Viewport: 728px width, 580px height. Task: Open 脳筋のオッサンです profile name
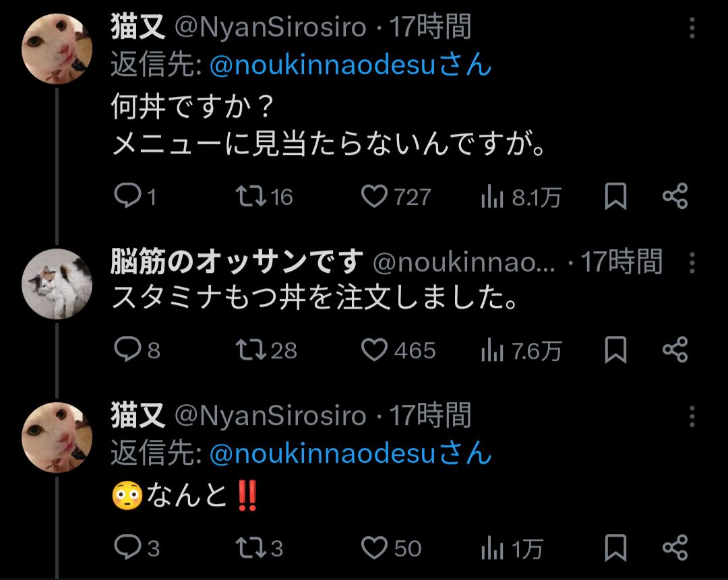[x=236, y=263]
